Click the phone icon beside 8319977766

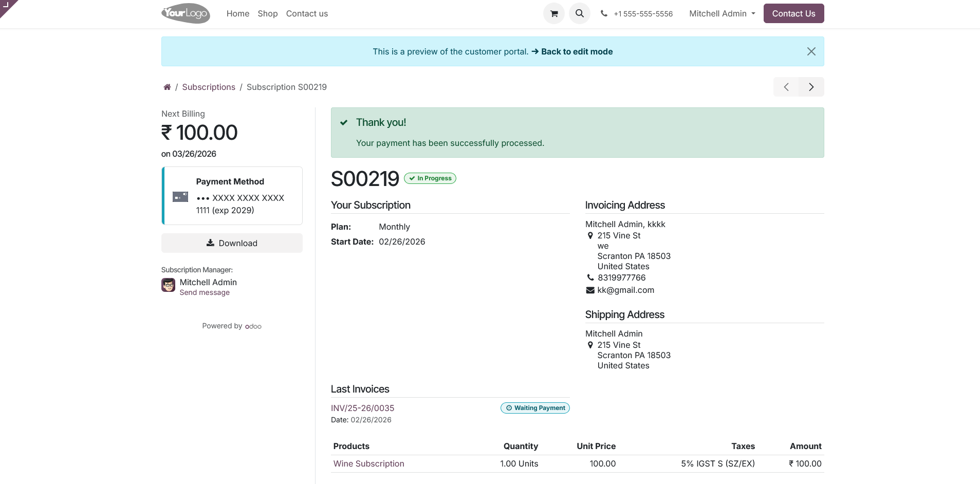pos(590,277)
